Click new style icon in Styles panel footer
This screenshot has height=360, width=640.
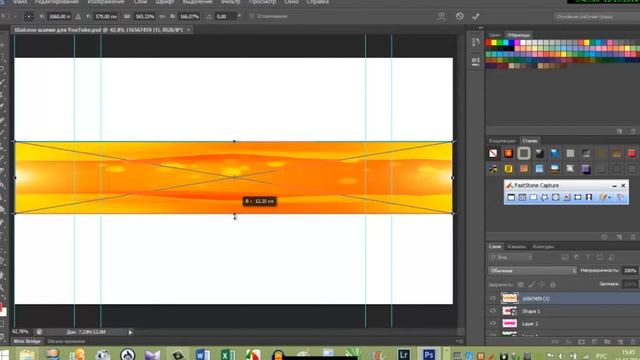[x=619, y=237]
